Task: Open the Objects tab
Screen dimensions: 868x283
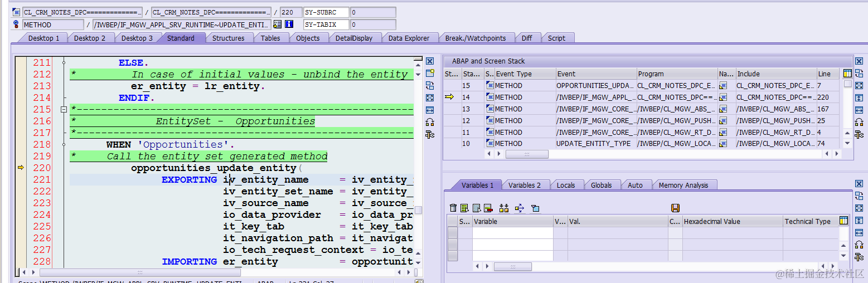Action: pos(308,38)
